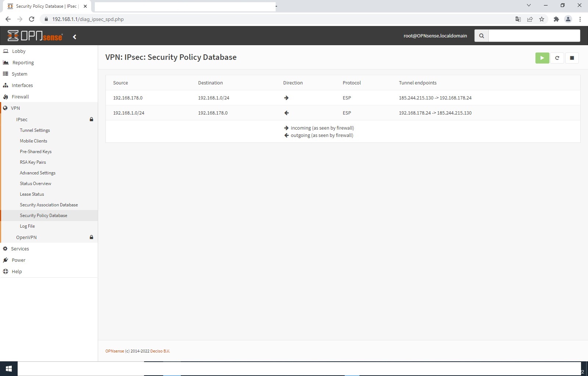
Task: Click source cell 192.168.1.0/24
Action: (x=129, y=113)
